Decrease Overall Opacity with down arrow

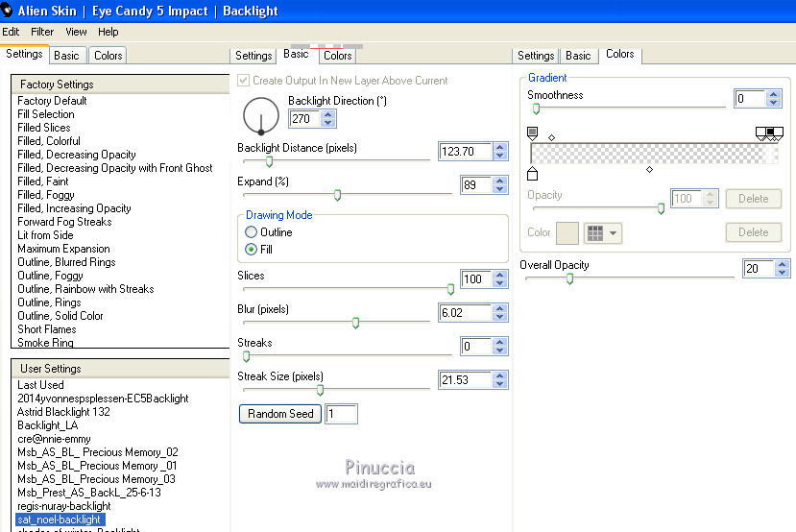pyautogui.click(x=783, y=272)
